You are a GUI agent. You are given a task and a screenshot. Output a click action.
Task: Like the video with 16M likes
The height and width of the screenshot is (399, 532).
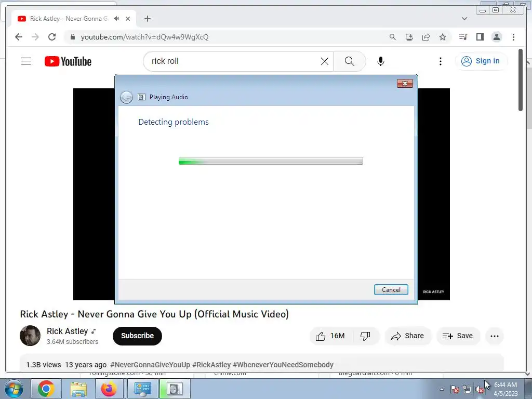[331, 336]
